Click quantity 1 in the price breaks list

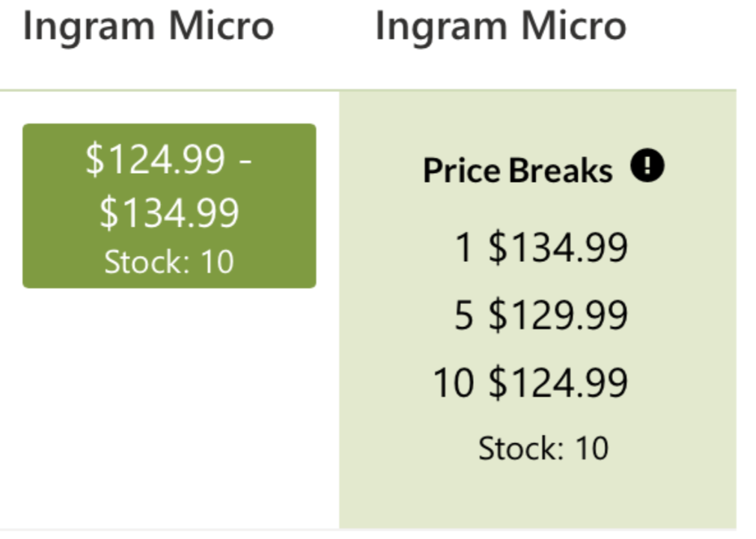(463, 247)
